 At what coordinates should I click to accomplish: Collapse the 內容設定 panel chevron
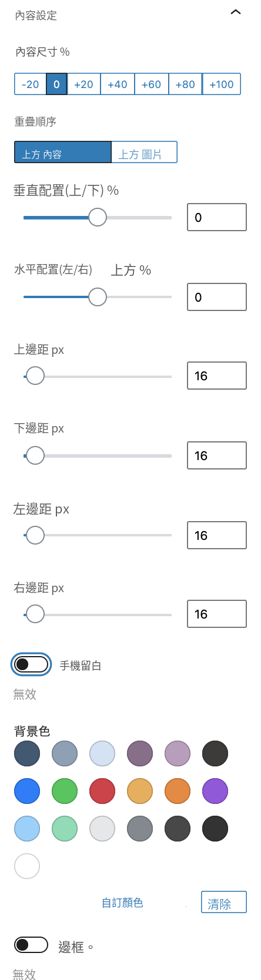click(x=236, y=12)
